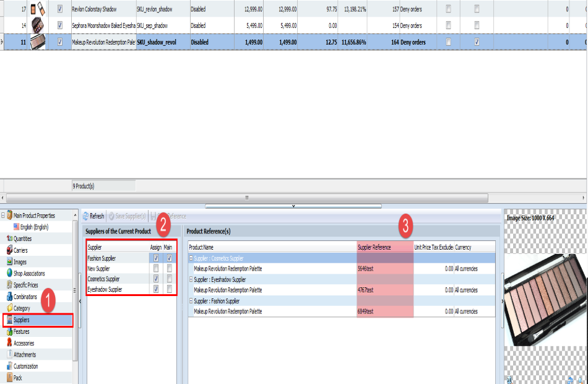Open the Quantities section in the product tree

point(22,238)
